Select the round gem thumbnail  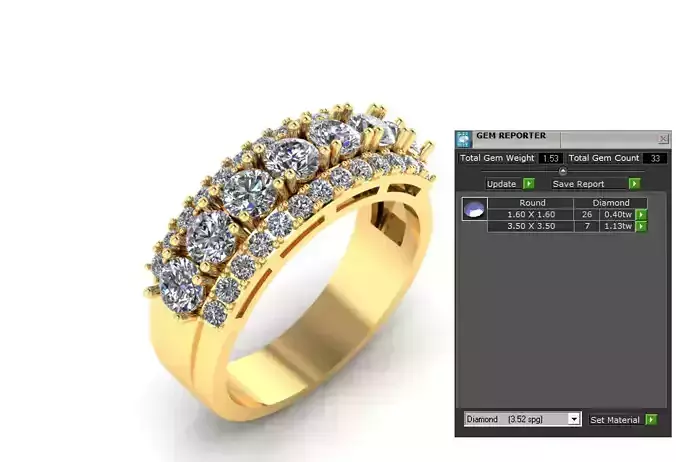tap(474, 209)
